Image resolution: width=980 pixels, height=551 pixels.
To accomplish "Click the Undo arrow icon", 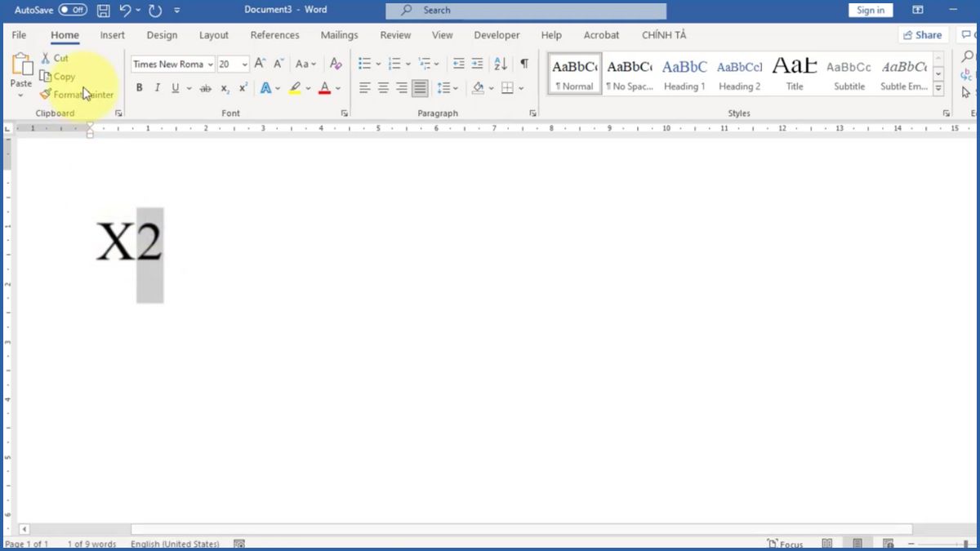I will click(125, 11).
